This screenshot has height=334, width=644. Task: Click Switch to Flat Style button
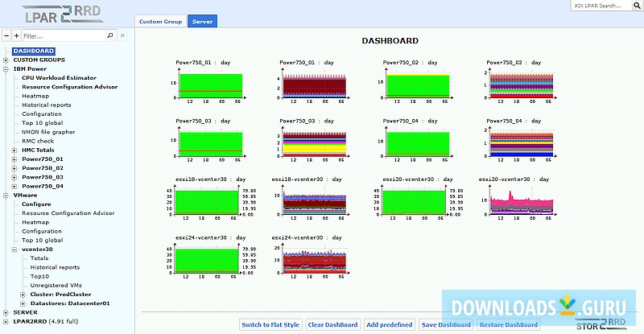(270, 324)
